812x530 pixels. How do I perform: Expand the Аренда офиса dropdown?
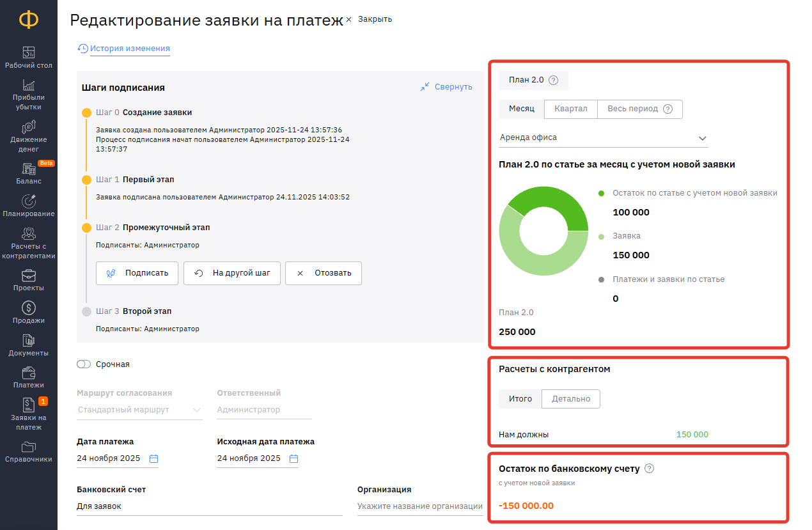click(x=702, y=138)
